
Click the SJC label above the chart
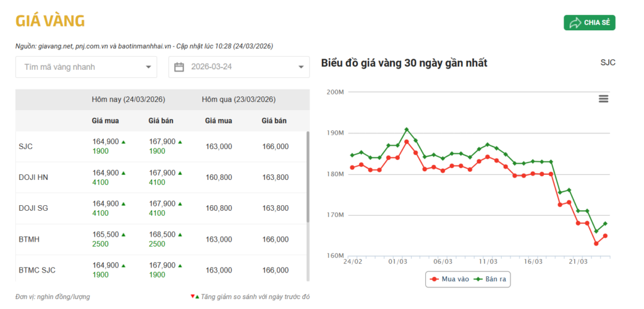tap(608, 63)
